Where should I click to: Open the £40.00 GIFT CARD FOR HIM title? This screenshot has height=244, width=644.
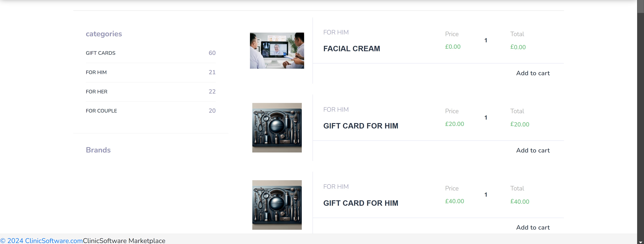pyautogui.click(x=360, y=203)
